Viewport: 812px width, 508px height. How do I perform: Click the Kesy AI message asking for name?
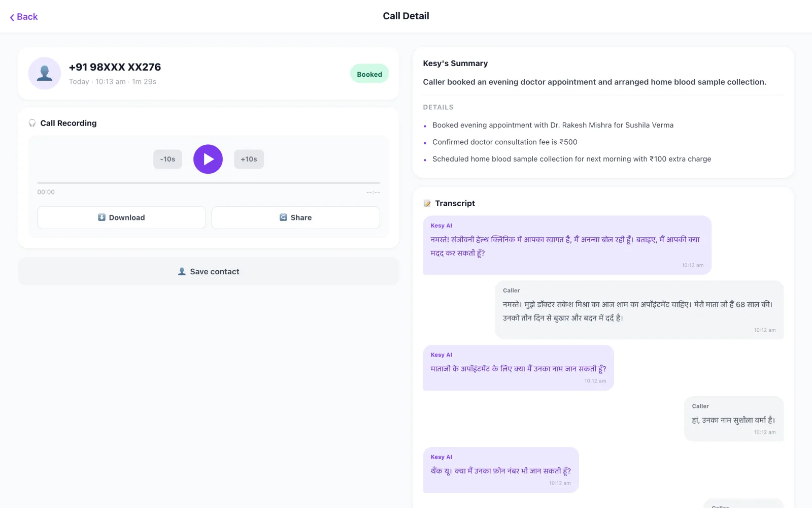518,368
